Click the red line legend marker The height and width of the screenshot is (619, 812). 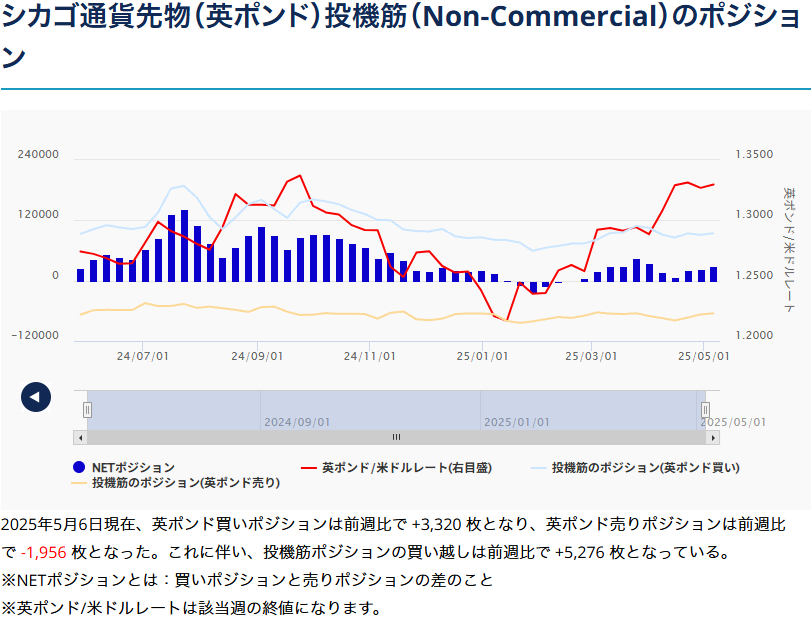[308, 467]
